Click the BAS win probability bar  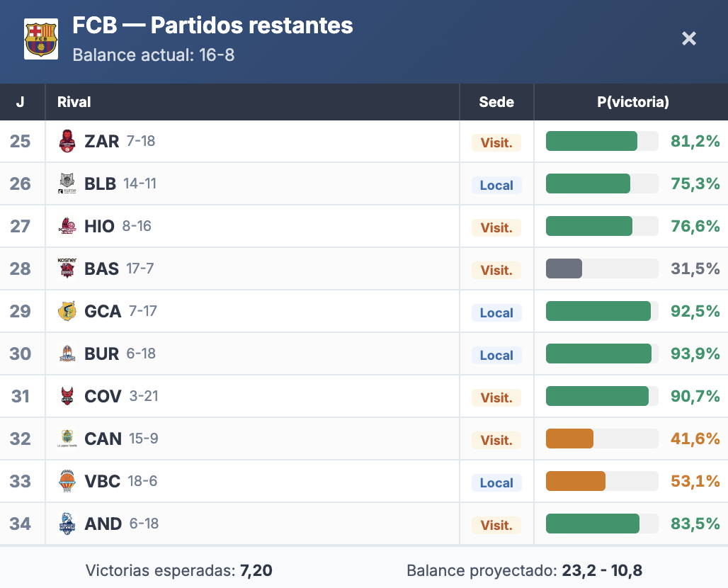click(x=601, y=268)
